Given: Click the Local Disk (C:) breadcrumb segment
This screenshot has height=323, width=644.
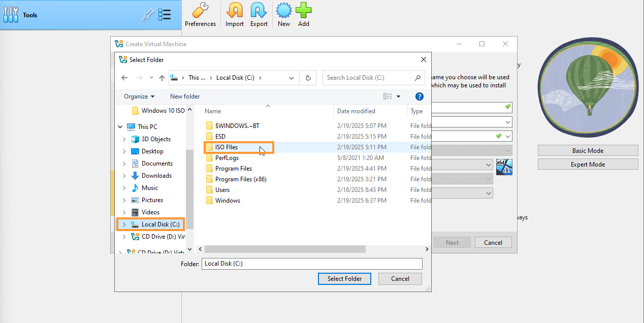Looking at the screenshot, I should pos(235,78).
